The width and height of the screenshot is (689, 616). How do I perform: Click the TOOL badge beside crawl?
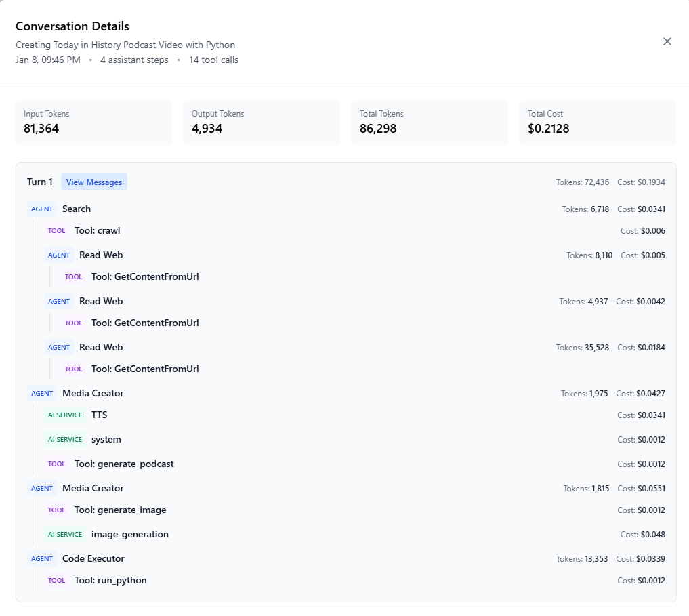click(57, 231)
